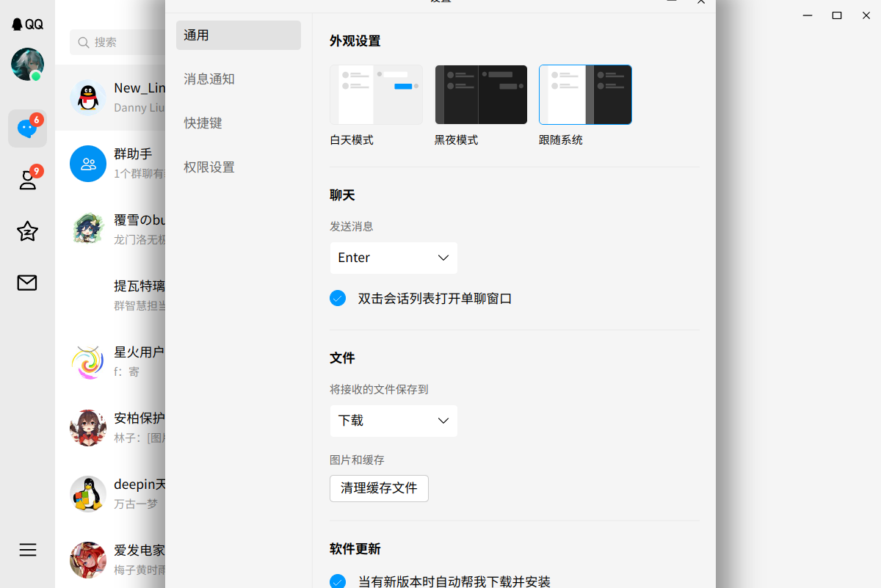Click the 群助手 group assistant icon
The height and width of the screenshot is (588, 881).
pos(88,163)
